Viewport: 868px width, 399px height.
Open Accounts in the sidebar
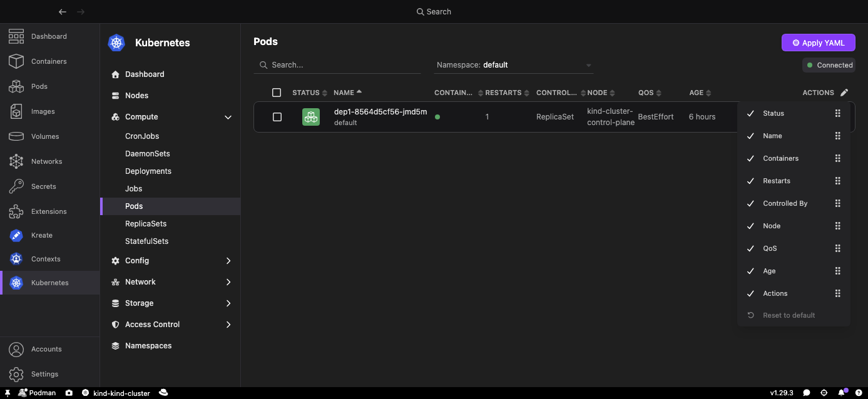49,349
